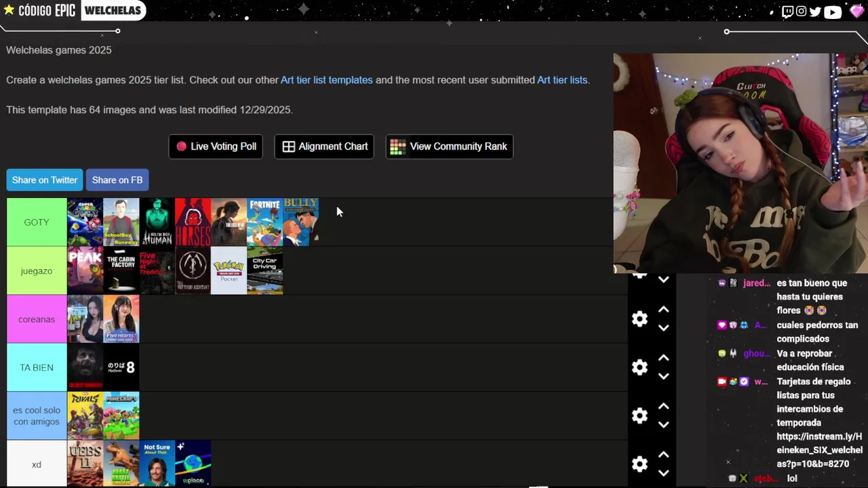Select the Minecraft thumbnail
The height and width of the screenshot is (488, 868).
pos(121,415)
